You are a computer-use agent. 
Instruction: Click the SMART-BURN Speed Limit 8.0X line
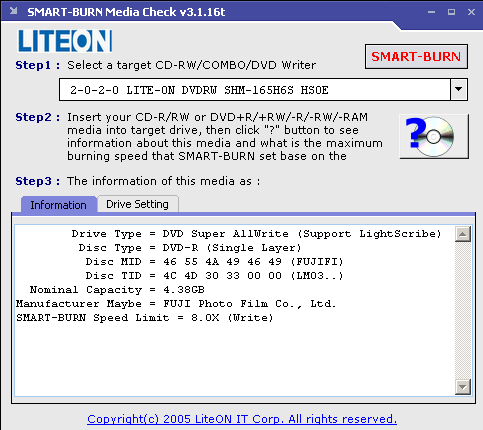(144, 318)
